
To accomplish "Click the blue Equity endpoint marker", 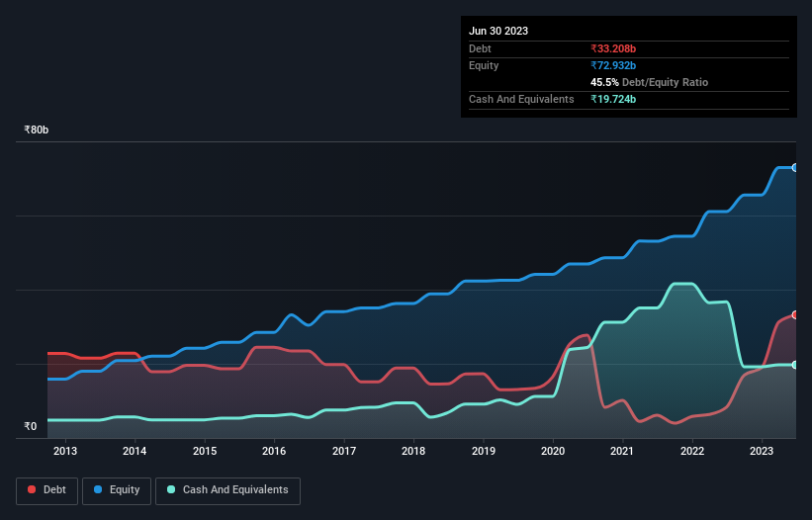I will pos(795,168).
